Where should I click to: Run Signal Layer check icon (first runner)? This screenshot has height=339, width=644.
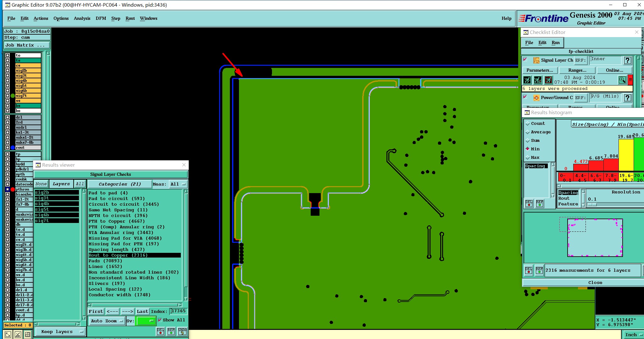pyautogui.click(x=527, y=80)
